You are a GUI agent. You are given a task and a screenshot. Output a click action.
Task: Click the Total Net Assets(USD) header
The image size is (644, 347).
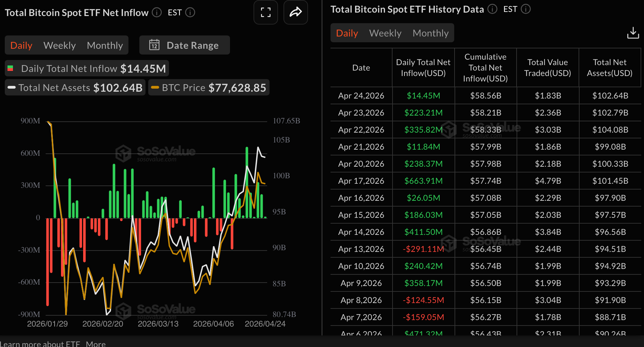click(610, 67)
